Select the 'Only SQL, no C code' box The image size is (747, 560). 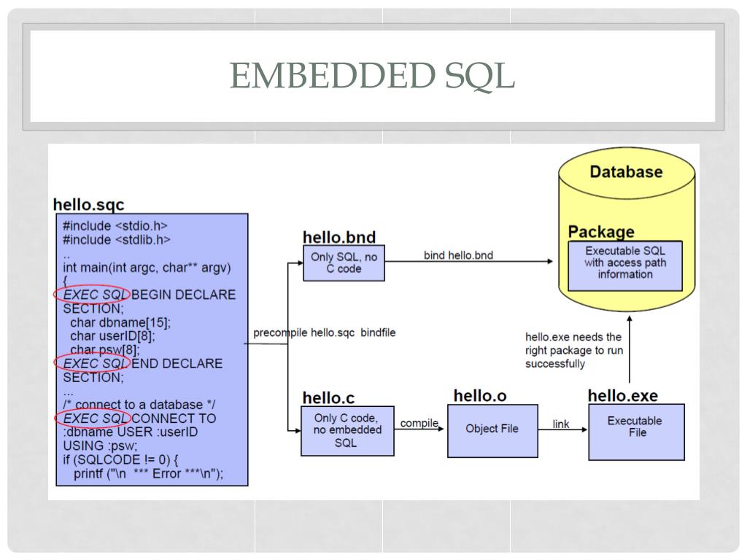(344, 262)
